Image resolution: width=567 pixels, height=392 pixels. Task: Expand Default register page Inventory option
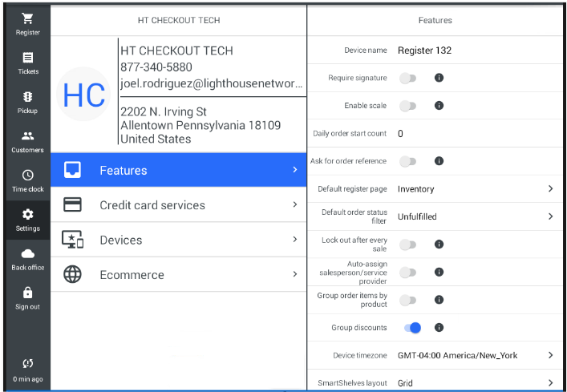pyautogui.click(x=550, y=189)
